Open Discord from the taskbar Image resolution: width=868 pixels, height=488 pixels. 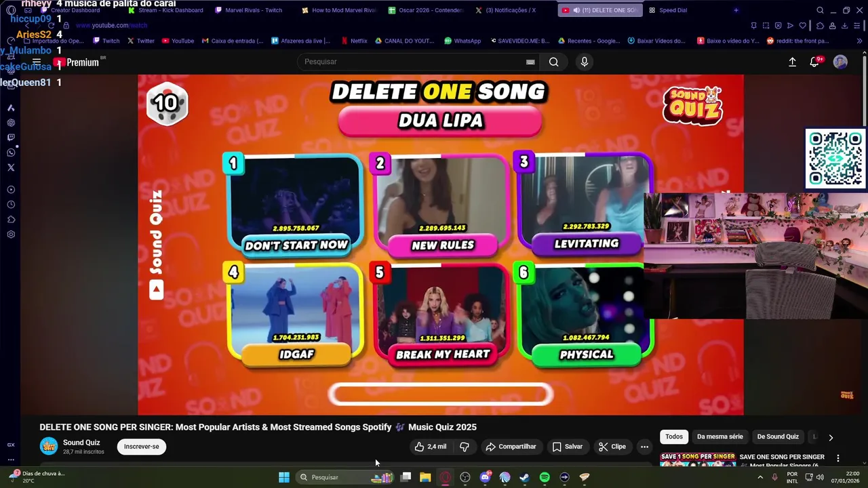pos(485,477)
